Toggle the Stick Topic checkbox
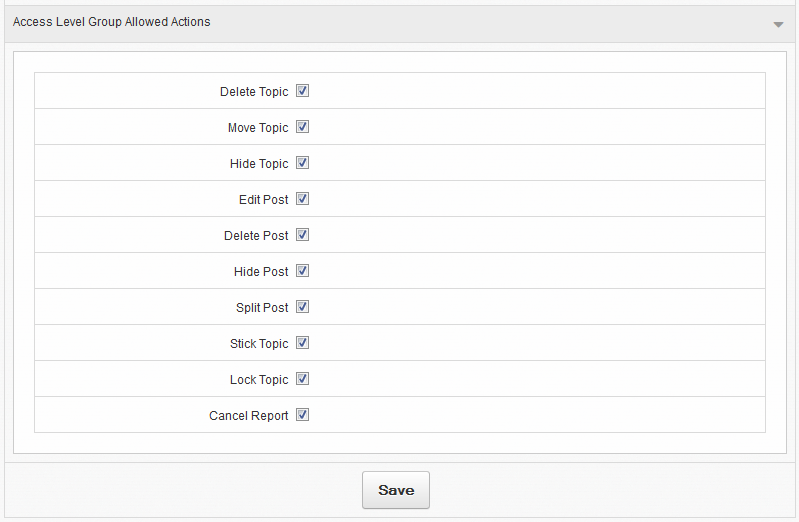This screenshot has height=522, width=799. tap(302, 343)
